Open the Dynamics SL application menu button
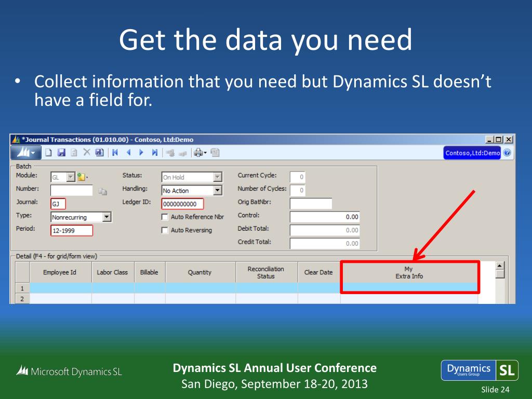 click(26, 153)
